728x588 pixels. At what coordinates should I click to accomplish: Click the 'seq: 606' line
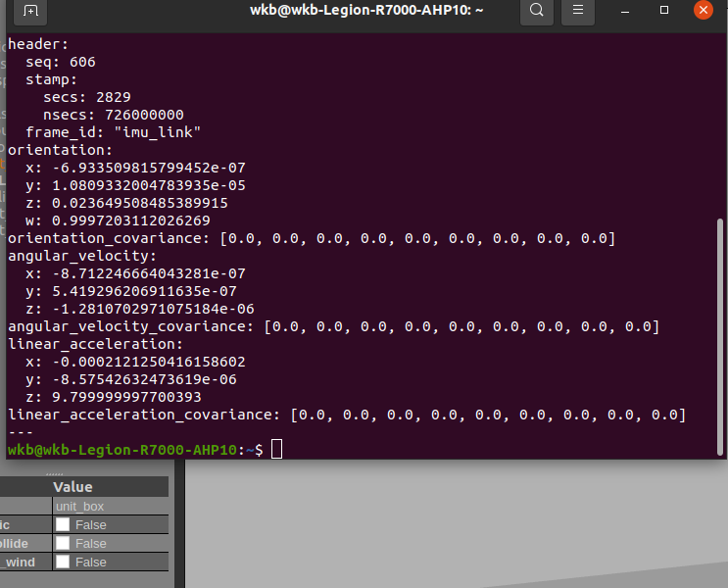61,62
